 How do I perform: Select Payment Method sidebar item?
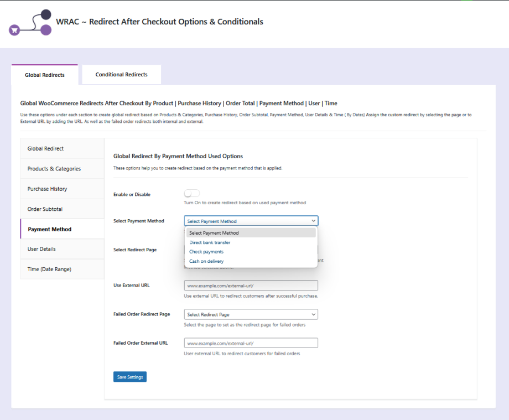(x=63, y=229)
